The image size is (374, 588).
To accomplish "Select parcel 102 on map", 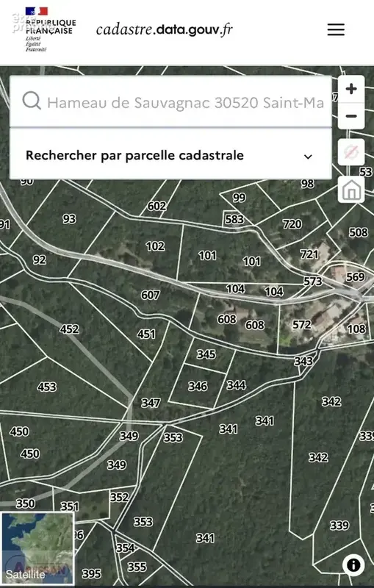I will (x=155, y=246).
